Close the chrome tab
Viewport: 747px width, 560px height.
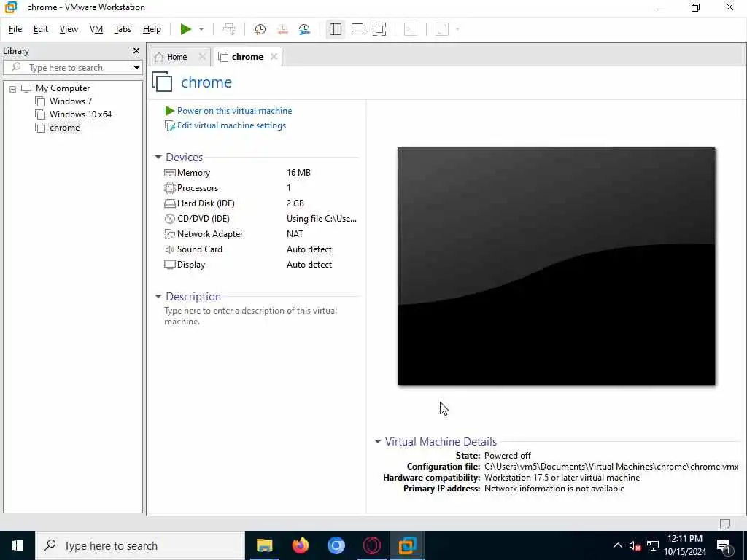point(274,57)
